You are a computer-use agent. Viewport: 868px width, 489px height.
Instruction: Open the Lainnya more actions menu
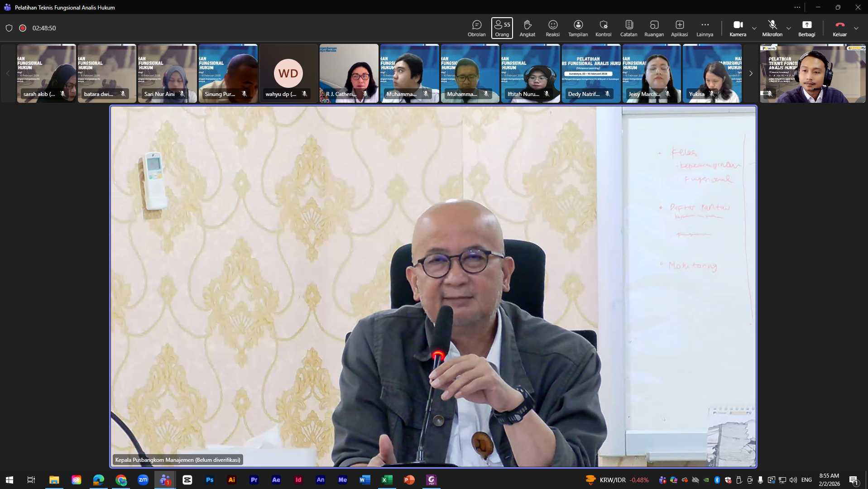pos(705,28)
